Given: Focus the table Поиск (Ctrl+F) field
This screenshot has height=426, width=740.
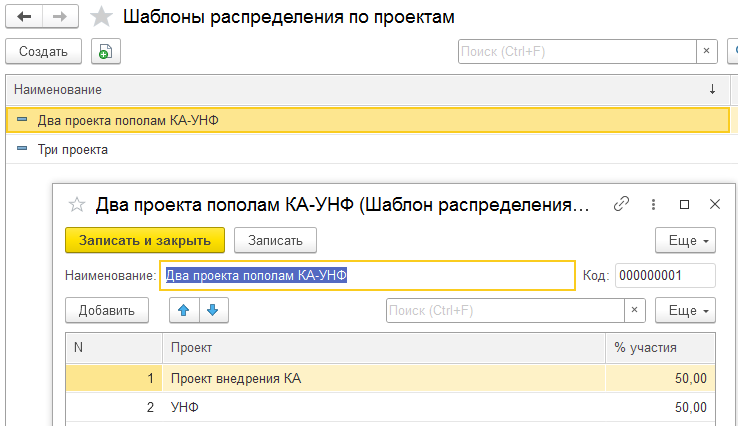Looking at the screenshot, I should click(505, 310).
